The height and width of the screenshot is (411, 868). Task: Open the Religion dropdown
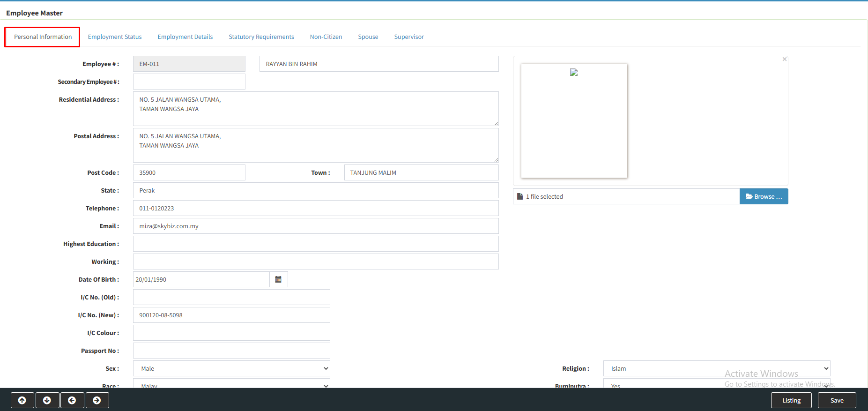click(x=716, y=368)
